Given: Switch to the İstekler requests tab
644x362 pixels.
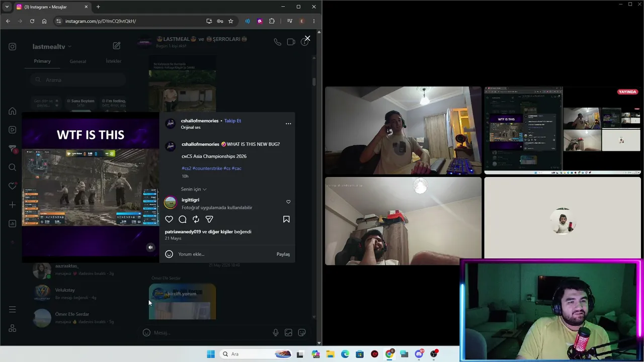Looking at the screenshot, I should (x=114, y=61).
